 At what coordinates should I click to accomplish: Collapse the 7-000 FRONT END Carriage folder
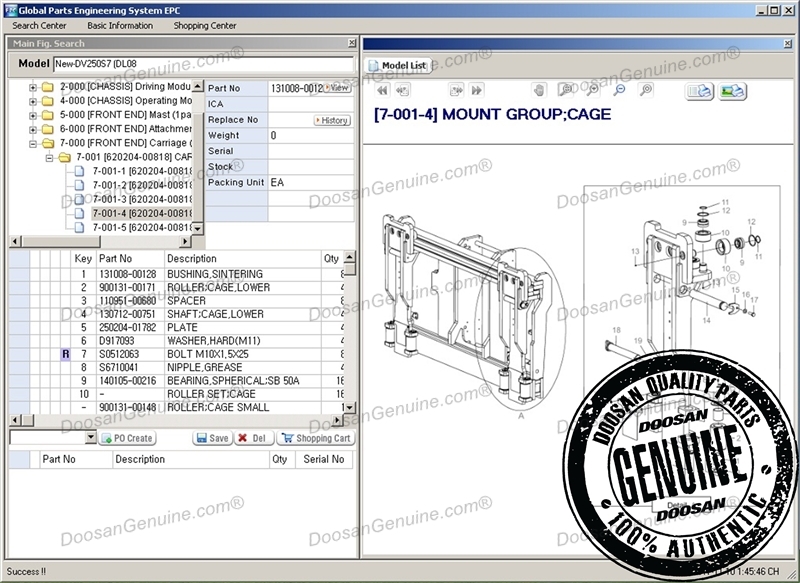point(33,143)
